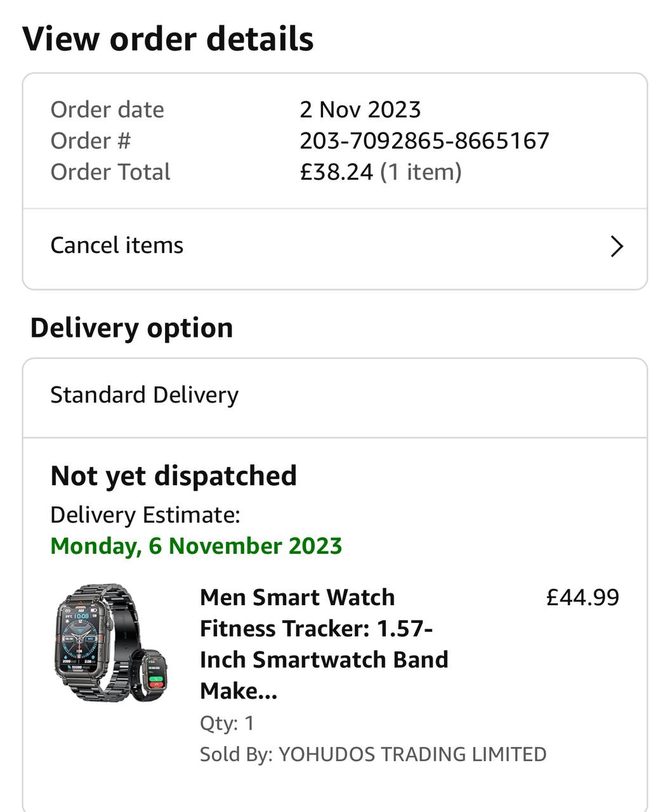Click the Monday, 6 November 2023 estimate

pyautogui.click(x=196, y=546)
